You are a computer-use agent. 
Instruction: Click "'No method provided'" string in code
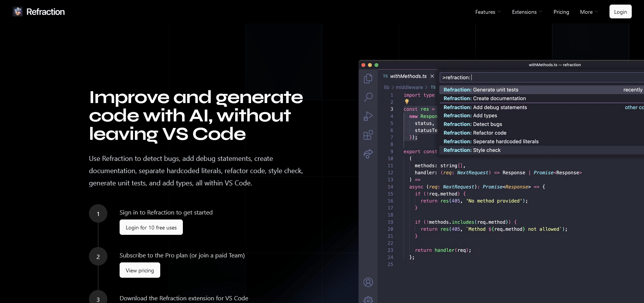click(x=494, y=201)
